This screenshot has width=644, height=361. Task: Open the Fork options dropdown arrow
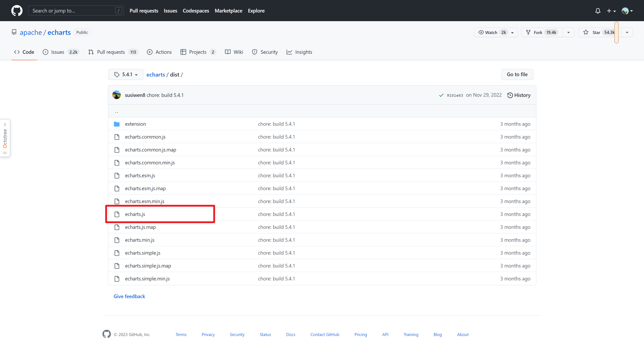point(568,32)
